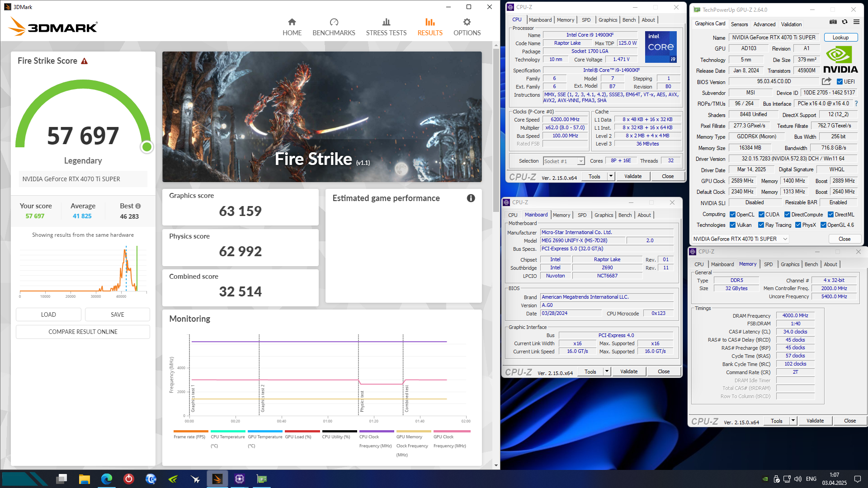Viewport: 868px width, 488px height.
Task: Toggle DirectCompute checkbox in GPU-Z
Action: pos(787,215)
